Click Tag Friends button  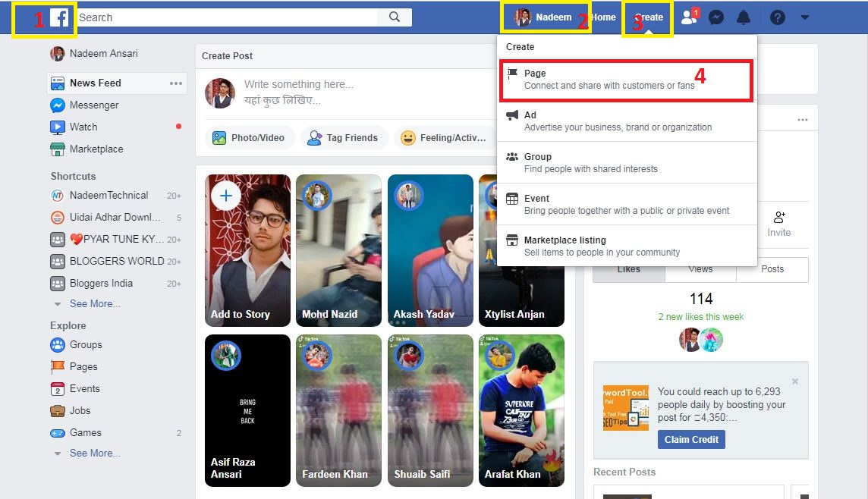[344, 138]
